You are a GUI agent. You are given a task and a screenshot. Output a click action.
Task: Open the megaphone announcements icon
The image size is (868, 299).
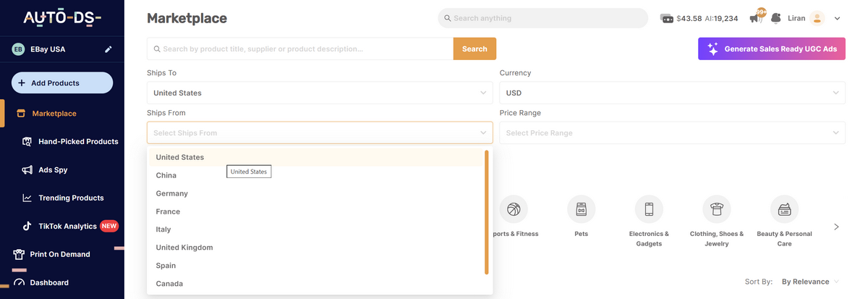[755, 18]
